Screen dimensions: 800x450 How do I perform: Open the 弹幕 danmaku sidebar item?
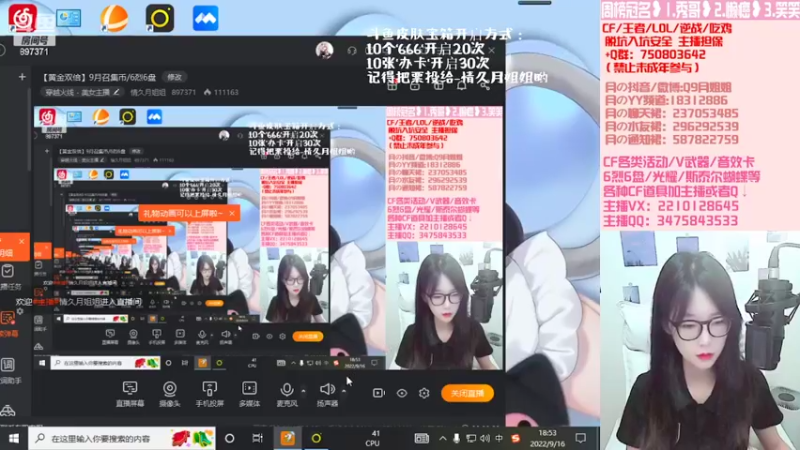(x=9, y=324)
